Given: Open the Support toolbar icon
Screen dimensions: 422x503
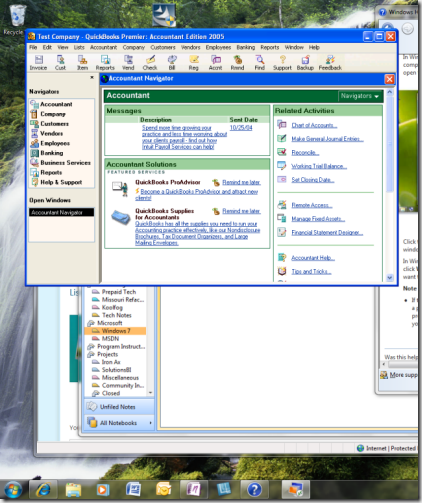Looking at the screenshot, I should (x=282, y=63).
